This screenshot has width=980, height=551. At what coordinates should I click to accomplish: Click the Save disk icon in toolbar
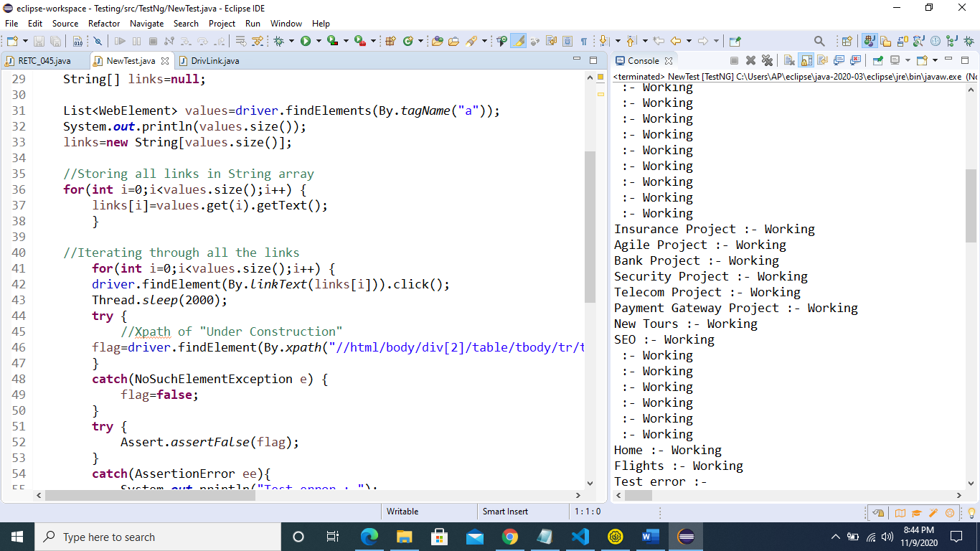[x=39, y=42]
